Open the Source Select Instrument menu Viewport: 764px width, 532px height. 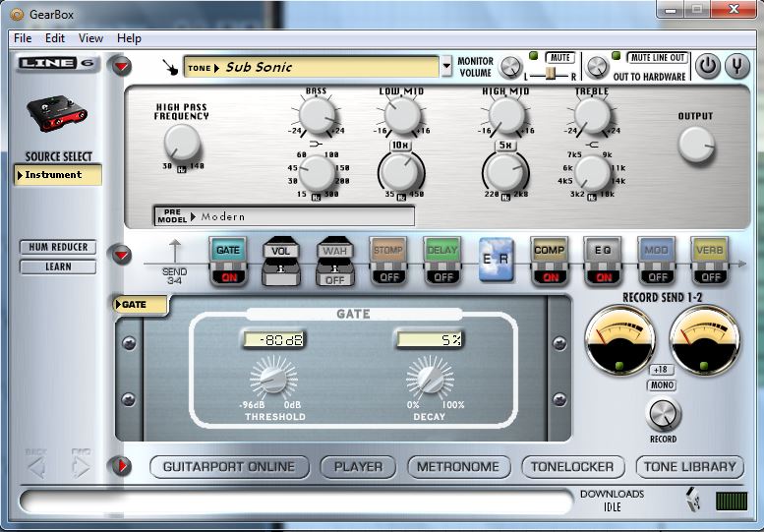pyautogui.click(x=58, y=175)
